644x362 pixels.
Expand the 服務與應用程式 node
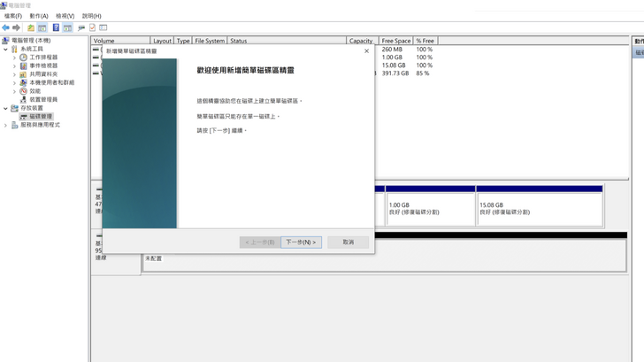click(5, 125)
